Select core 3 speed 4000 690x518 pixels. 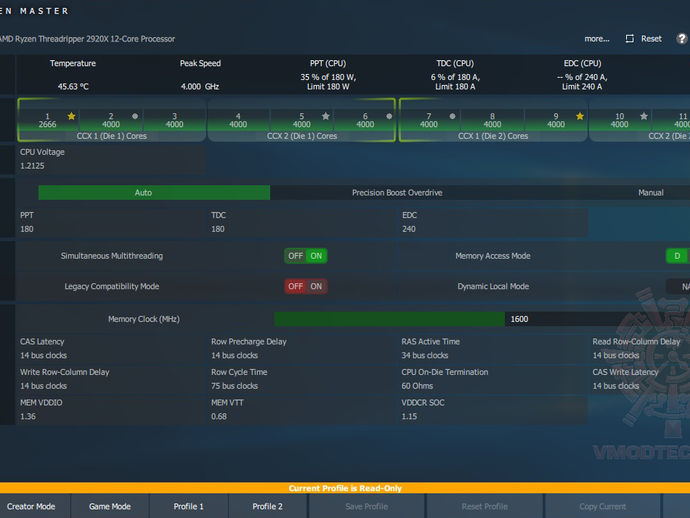point(174,125)
